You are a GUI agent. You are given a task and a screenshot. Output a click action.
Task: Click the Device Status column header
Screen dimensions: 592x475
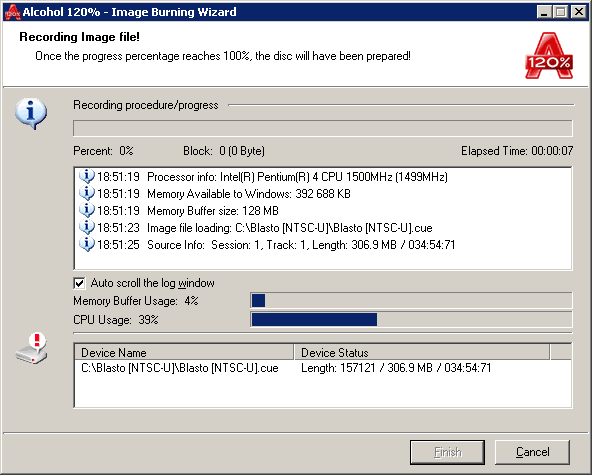coord(422,352)
